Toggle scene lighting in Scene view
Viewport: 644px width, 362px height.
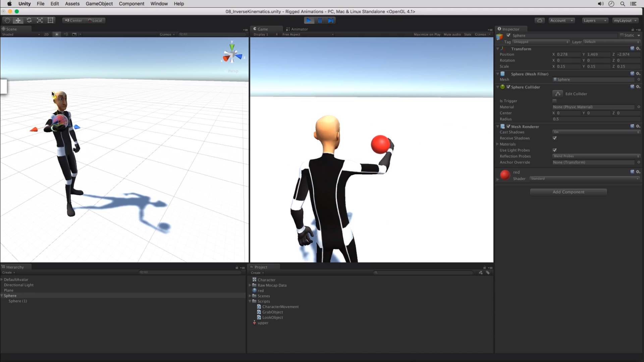(x=56, y=34)
